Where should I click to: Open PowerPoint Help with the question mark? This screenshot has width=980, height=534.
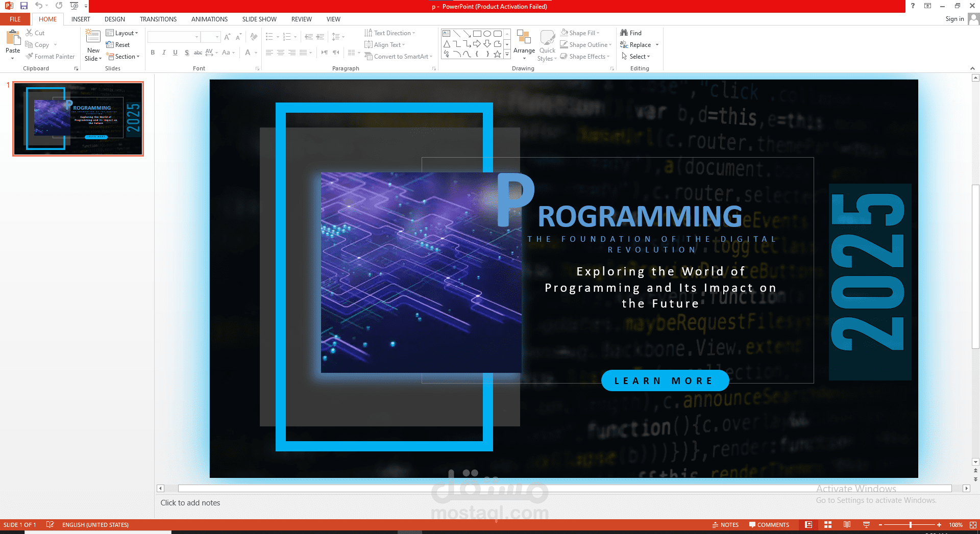[x=913, y=6]
